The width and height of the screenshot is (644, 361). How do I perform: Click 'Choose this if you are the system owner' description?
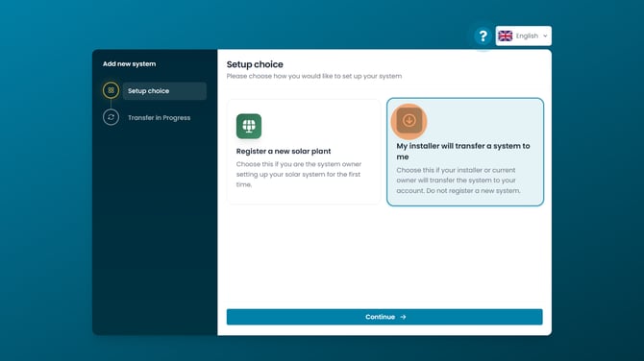click(x=299, y=175)
